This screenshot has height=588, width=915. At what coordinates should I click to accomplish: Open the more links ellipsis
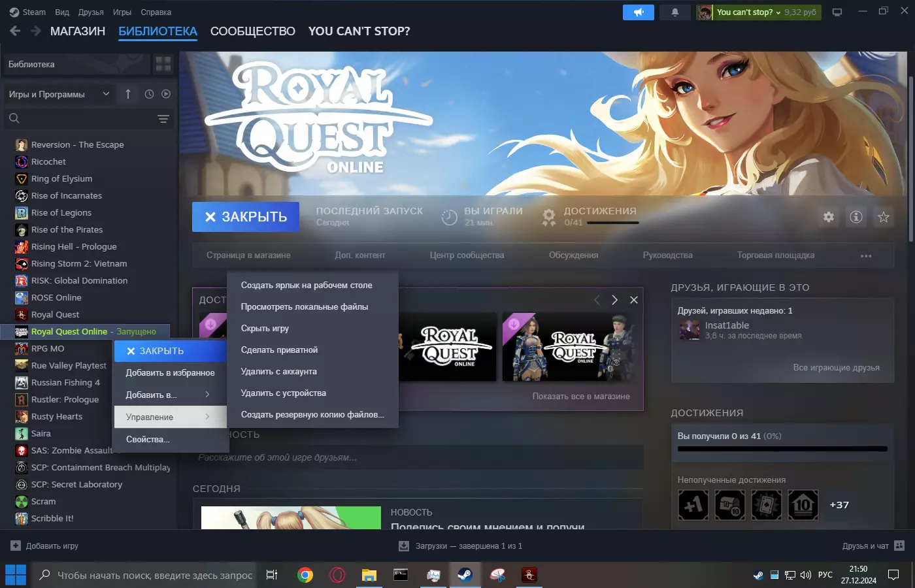[866, 255]
